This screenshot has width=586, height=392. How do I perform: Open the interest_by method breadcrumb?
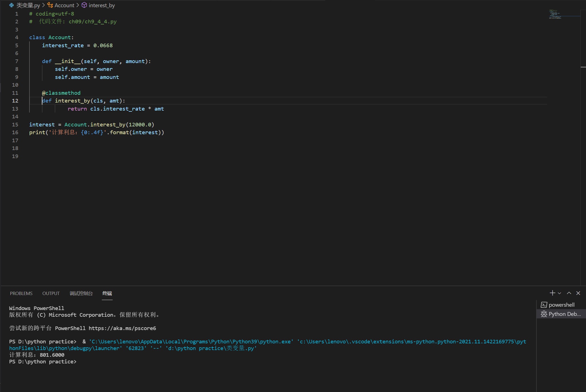click(x=102, y=5)
